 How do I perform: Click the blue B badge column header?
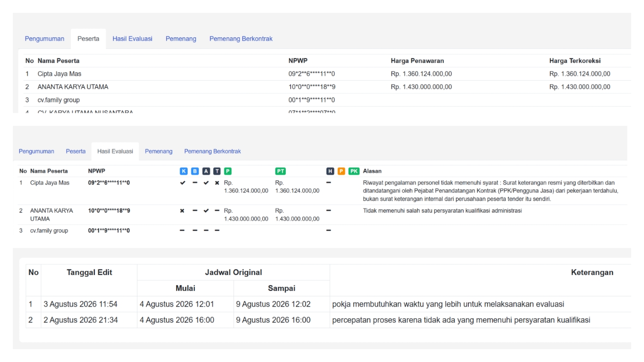(x=195, y=171)
